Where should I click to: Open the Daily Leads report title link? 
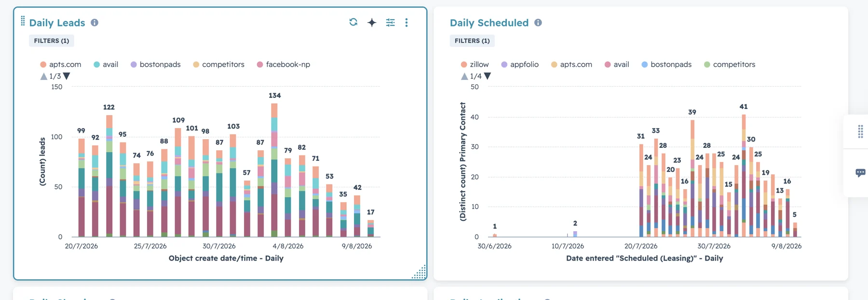coord(57,23)
